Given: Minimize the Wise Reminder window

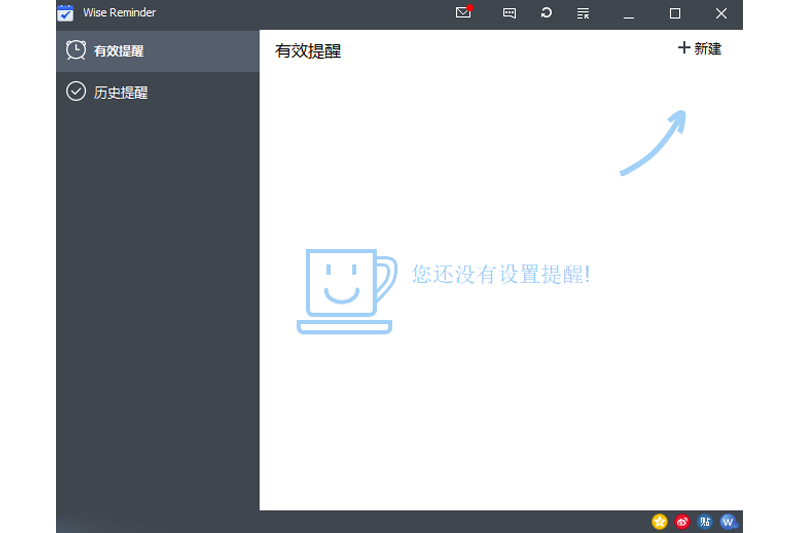Looking at the screenshot, I should [x=629, y=13].
